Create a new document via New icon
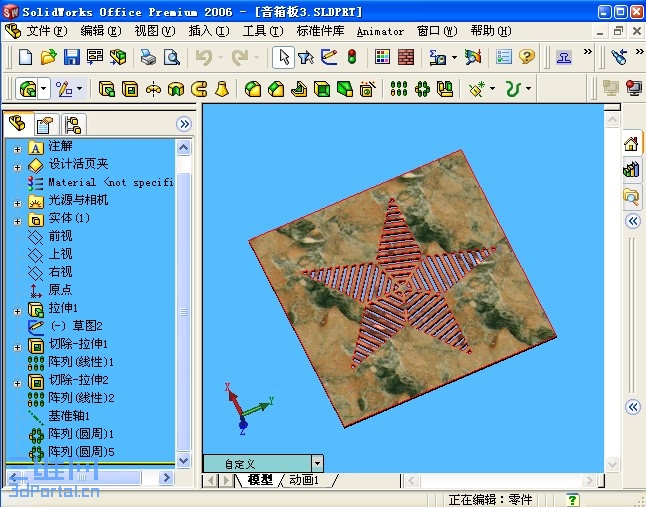 point(26,57)
